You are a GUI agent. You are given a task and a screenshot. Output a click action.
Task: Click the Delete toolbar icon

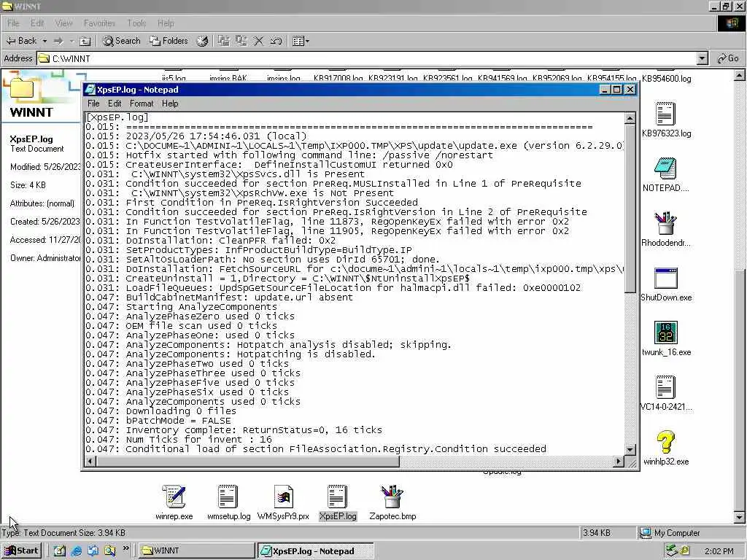pos(258,41)
